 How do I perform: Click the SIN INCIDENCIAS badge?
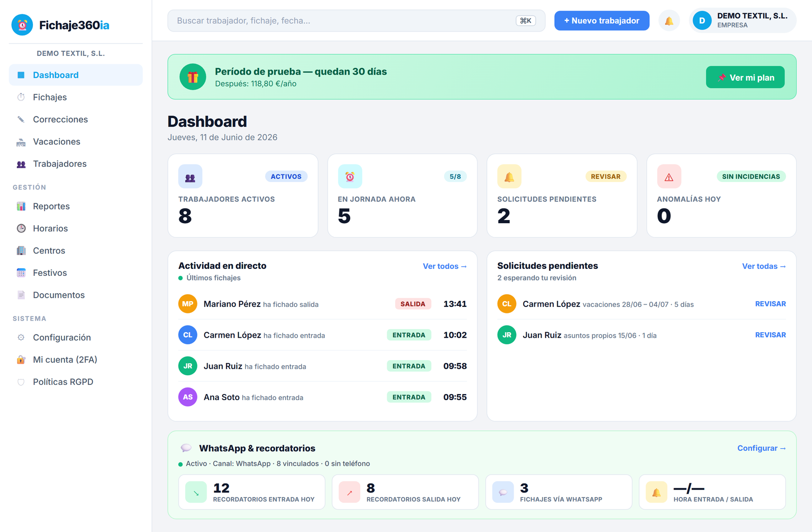(751, 176)
